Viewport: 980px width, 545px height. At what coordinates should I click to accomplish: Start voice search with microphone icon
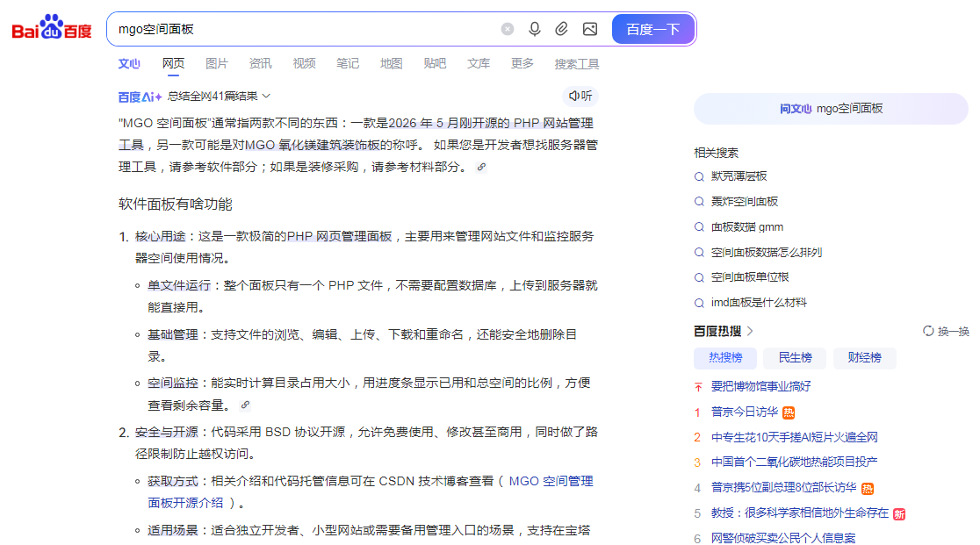click(535, 29)
